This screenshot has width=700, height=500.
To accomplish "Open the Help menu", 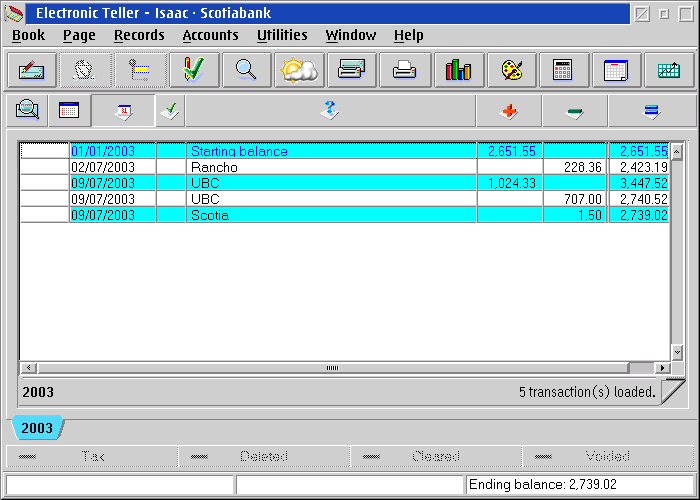I will 408,35.
